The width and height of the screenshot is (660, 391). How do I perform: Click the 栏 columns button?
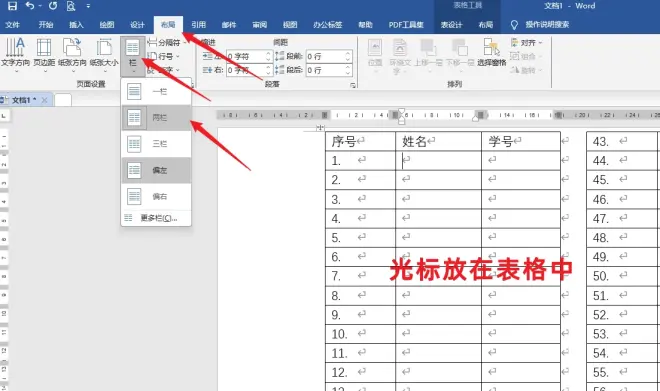click(x=133, y=56)
